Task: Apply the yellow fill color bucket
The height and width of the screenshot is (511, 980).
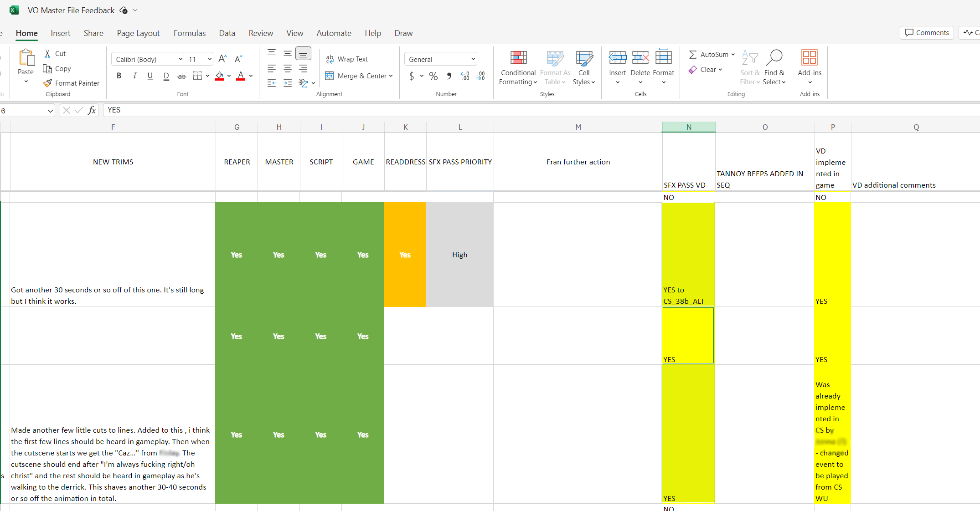Action: coord(219,76)
